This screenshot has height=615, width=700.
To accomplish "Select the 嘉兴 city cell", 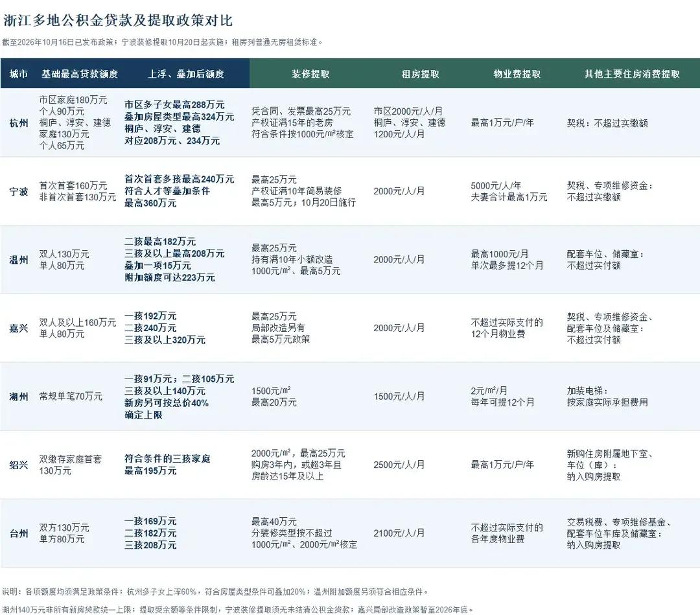I will point(19,328).
